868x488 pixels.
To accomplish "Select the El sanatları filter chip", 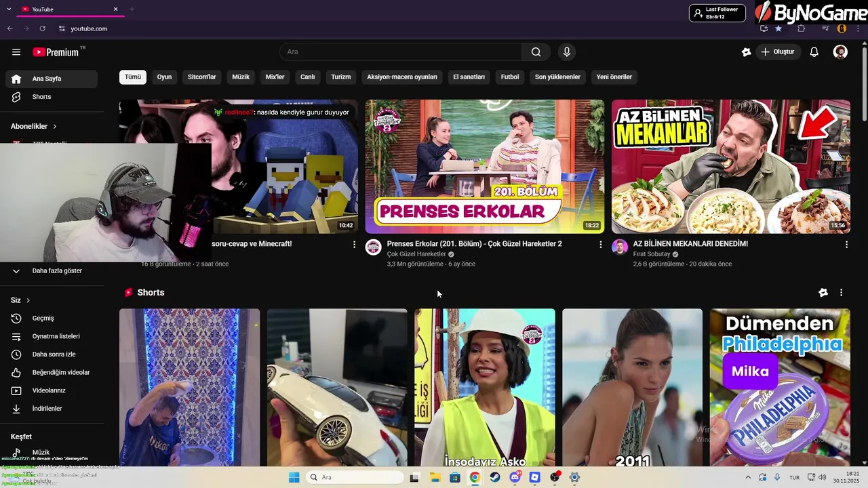I will tap(469, 77).
